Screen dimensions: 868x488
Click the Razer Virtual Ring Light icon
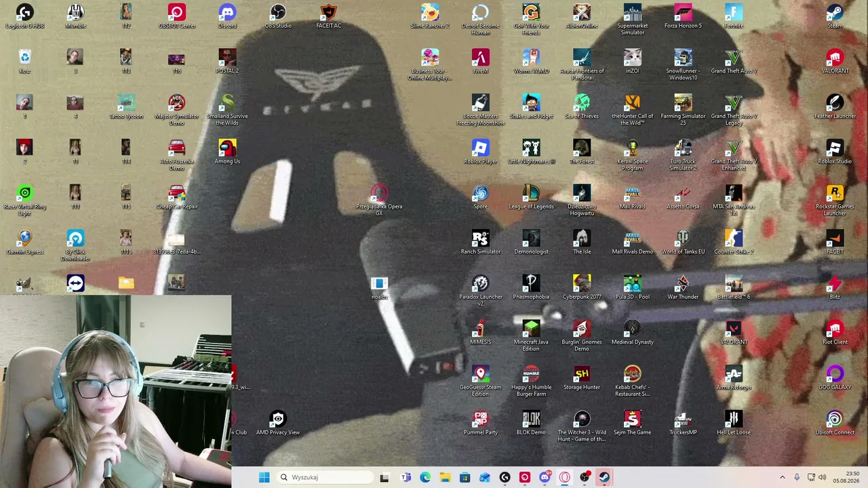24,201
